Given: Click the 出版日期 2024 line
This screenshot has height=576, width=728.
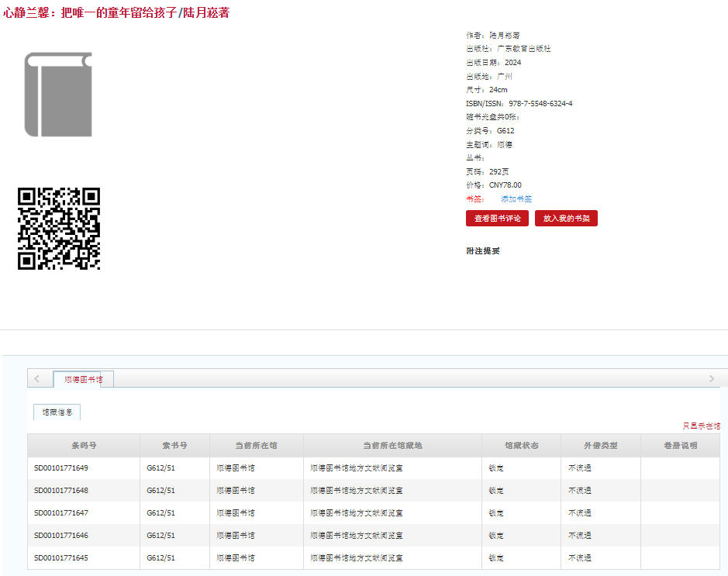Looking at the screenshot, I should point(494,62).
